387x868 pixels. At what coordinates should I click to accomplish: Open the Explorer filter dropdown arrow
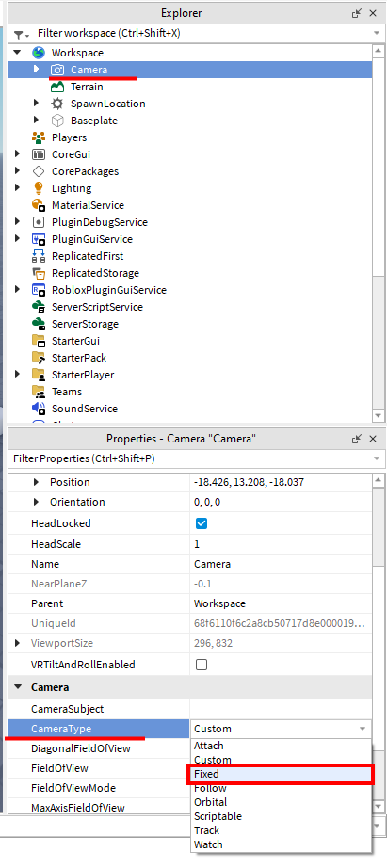[x=377, y=33]
